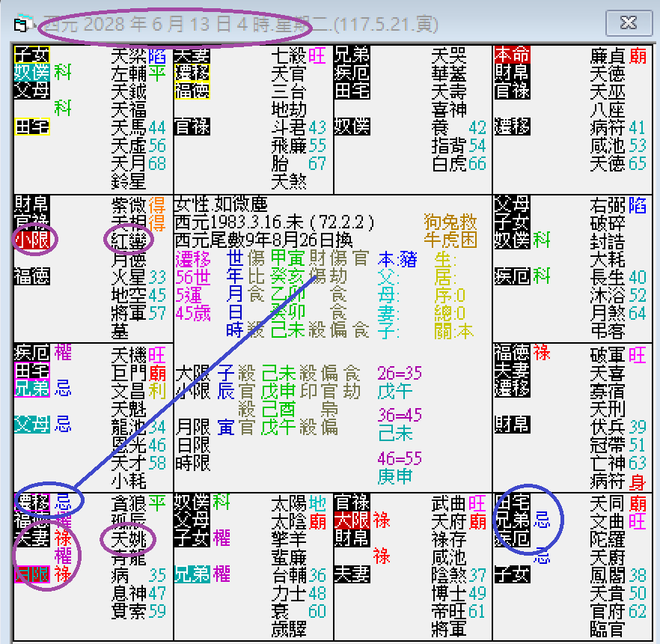The image size is (660, 644).
Task: Toggle the green 祿 marker beside 同限
Action: [63, 574]
